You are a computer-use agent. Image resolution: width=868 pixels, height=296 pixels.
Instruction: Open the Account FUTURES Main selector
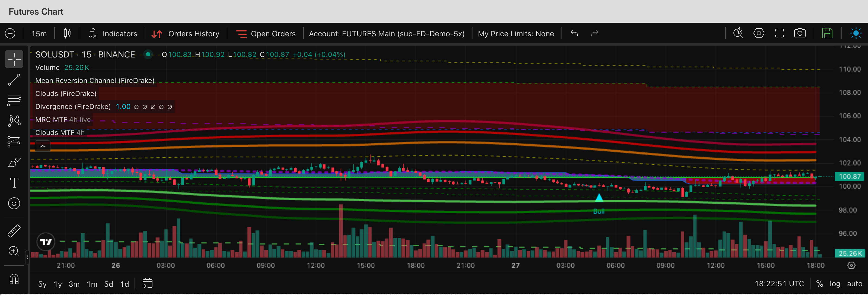click(x=387, y=34)
